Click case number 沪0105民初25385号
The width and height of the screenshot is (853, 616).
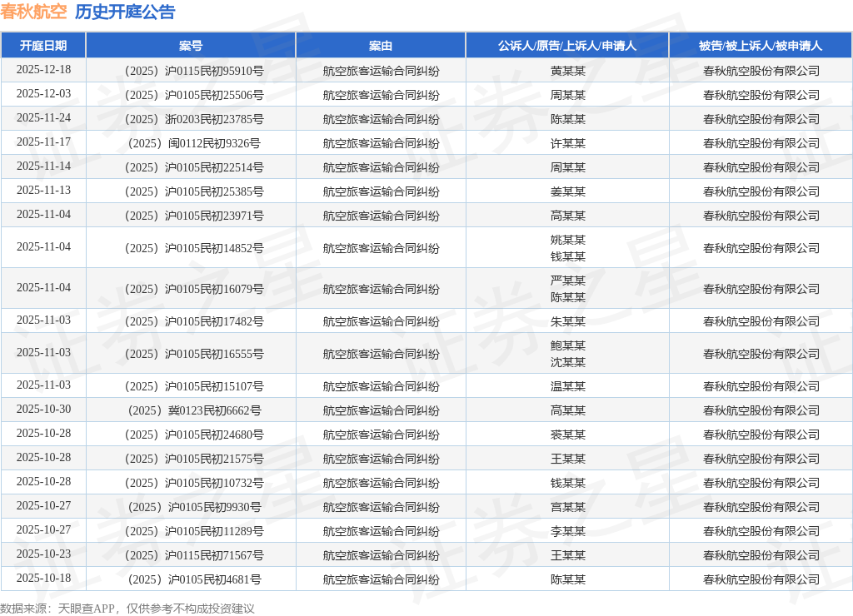[194, 191]
